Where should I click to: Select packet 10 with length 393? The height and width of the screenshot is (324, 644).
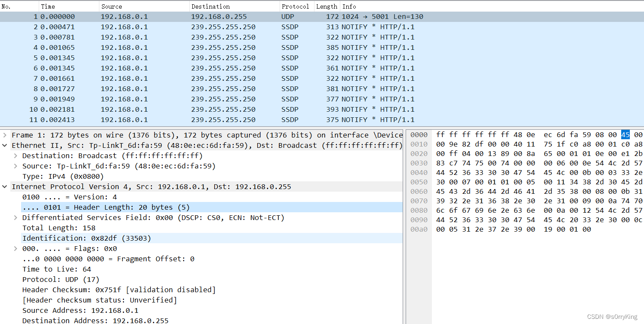[322, 110]
